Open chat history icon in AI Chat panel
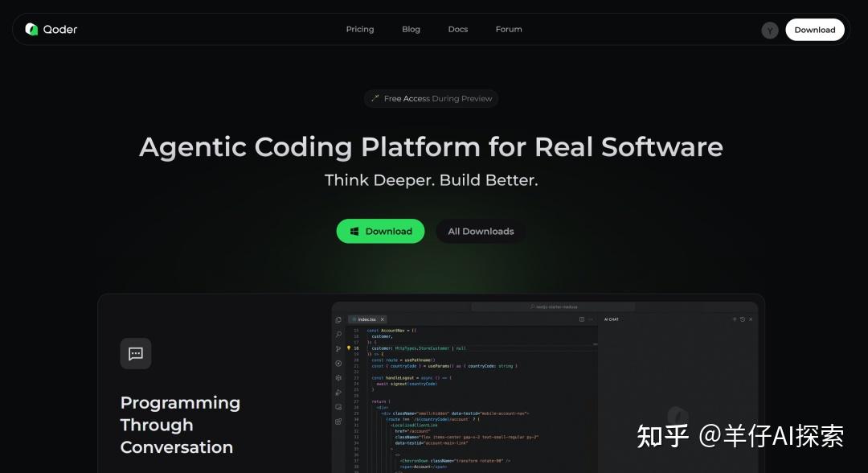The width and height of the screenshot is (868, 473). tap(743, 319)
